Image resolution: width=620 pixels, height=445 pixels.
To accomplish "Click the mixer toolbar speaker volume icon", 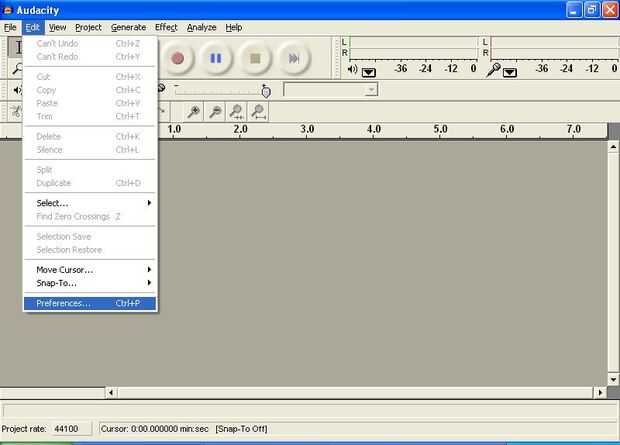I will (17, 90).
